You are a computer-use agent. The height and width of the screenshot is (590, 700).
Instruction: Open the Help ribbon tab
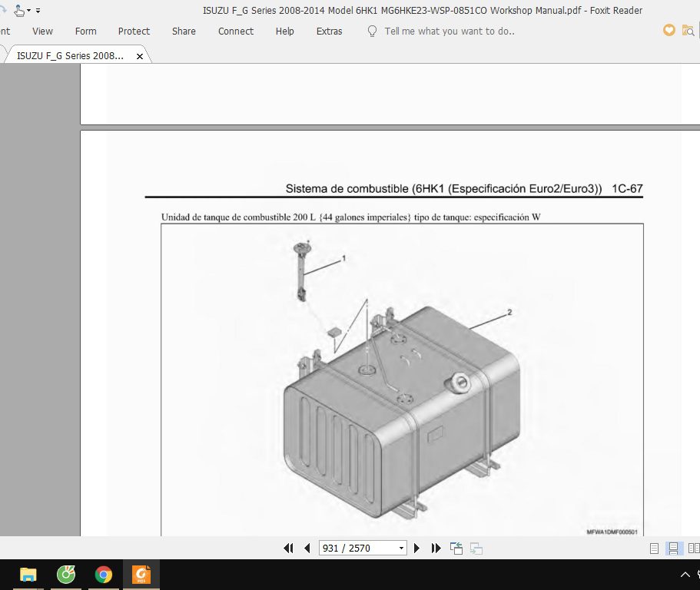point(285,31)
